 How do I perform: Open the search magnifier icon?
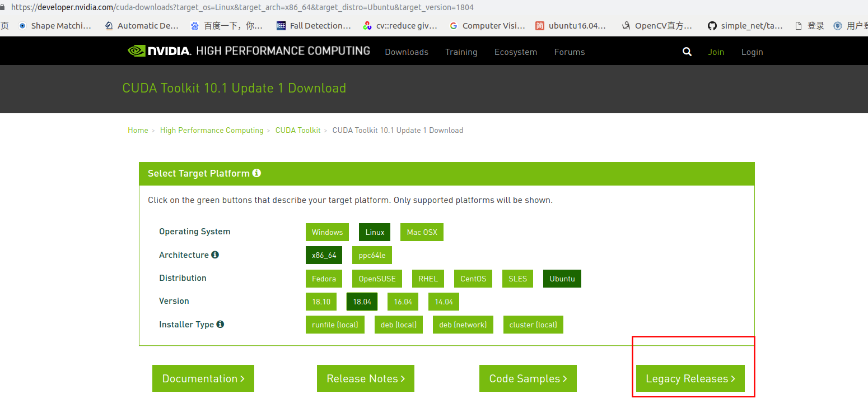[687, 52]
